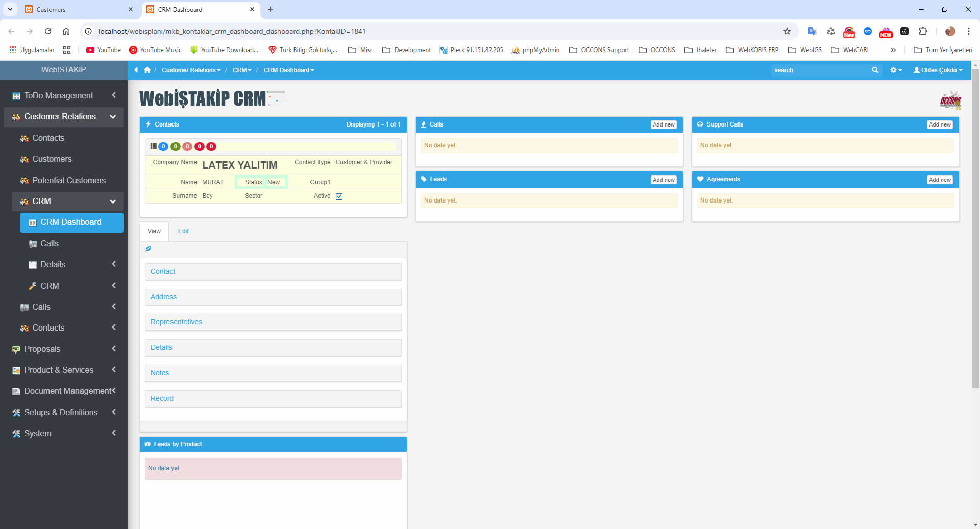Image resolution: width=980 pixels, height=529 pixels.
Task: Select CRM Dashboard in sidebar
Action: [72, 222]
